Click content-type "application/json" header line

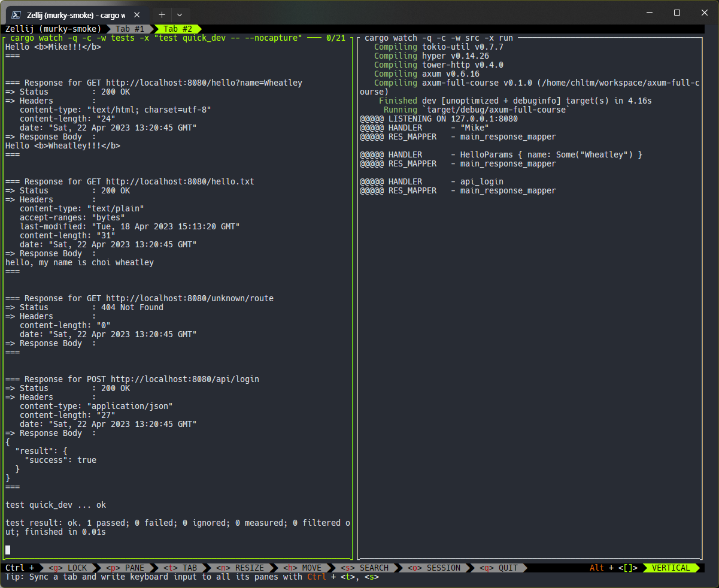tap(96, 406)
